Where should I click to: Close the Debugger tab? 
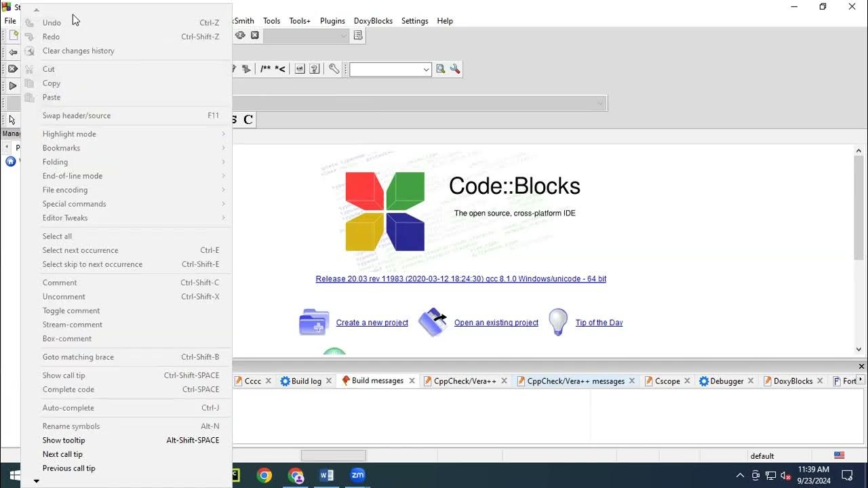tap(751, 381)
